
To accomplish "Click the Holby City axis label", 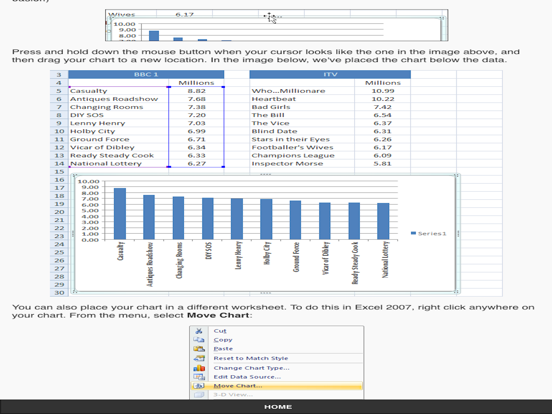I will pos(267,253).
